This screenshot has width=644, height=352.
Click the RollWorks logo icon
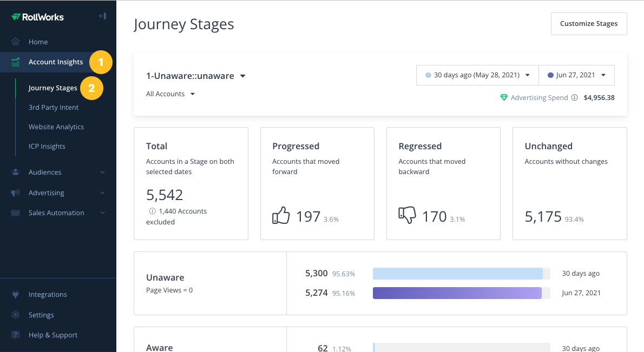(x=16, y=17)
